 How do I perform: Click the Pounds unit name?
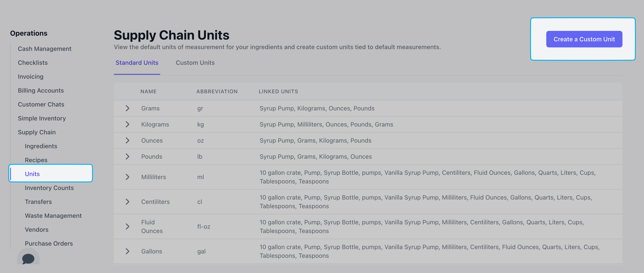pos(151,157)
